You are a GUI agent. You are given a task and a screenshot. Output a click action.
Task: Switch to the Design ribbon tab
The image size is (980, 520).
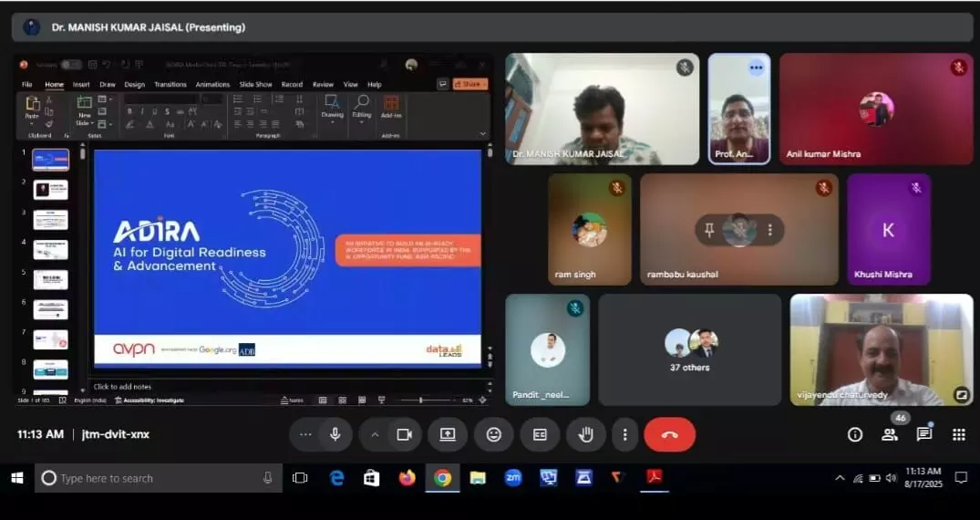pos(134,85)
